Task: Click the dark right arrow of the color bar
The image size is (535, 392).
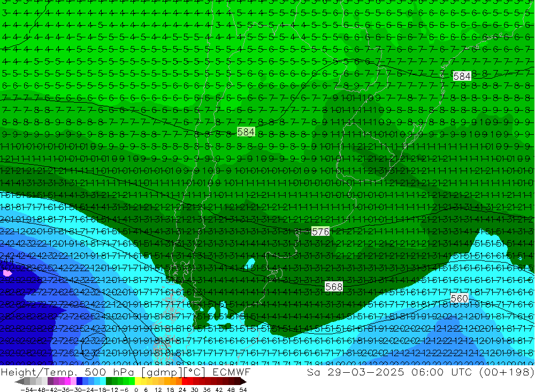Action: [243, 382]
